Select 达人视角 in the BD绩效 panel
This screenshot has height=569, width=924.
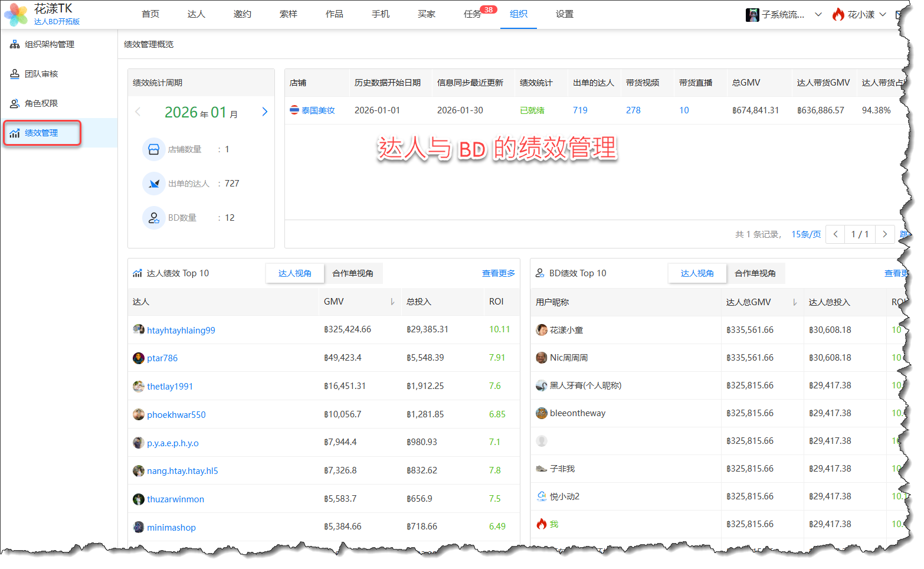[697, 273]
